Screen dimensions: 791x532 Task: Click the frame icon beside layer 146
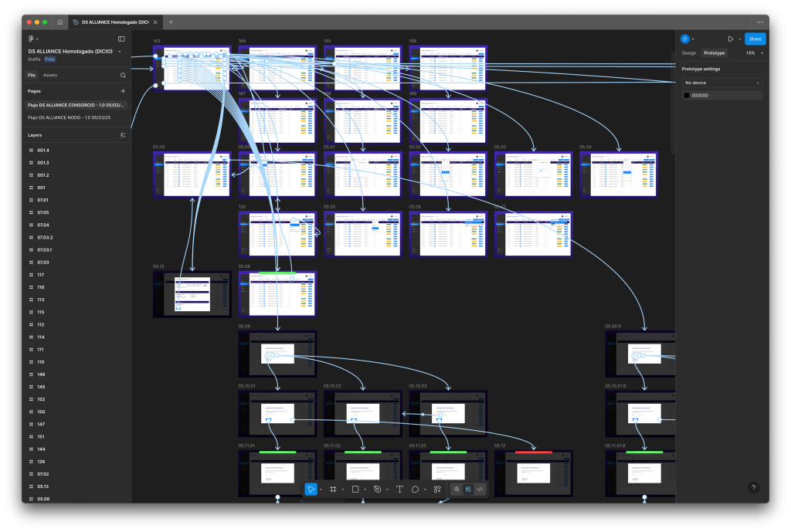click(x=31, y=374)
